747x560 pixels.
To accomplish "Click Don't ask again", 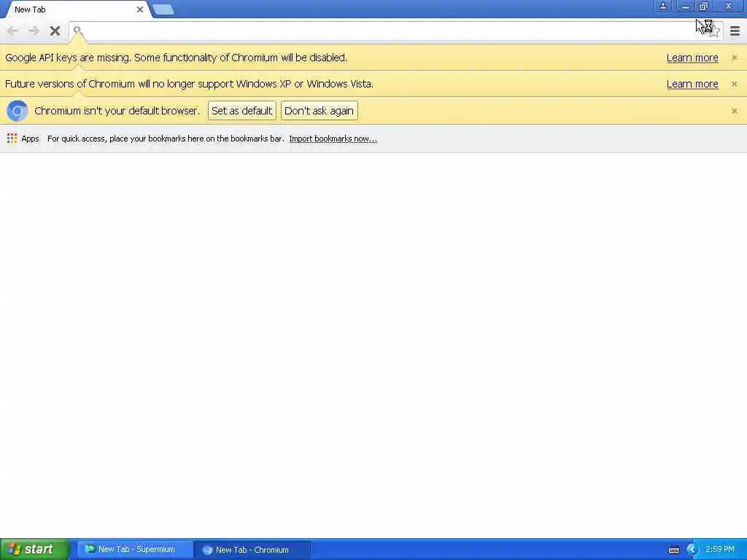I will click(320, 111).
